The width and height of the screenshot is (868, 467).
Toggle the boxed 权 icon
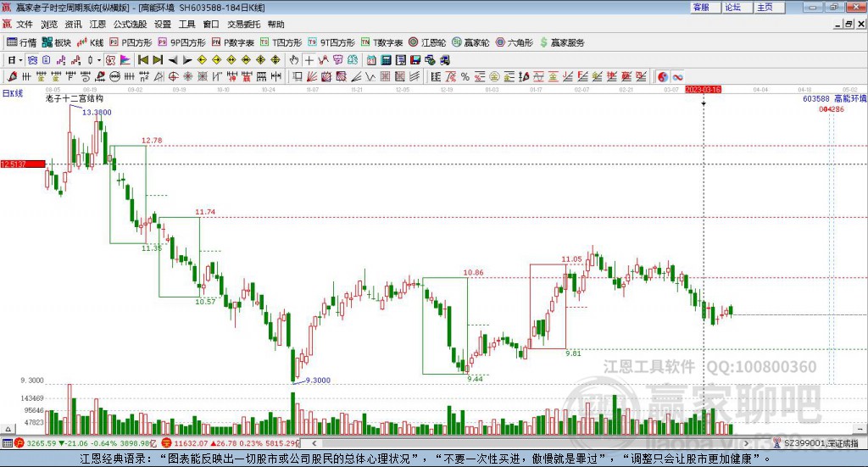[x=110, y=60]
